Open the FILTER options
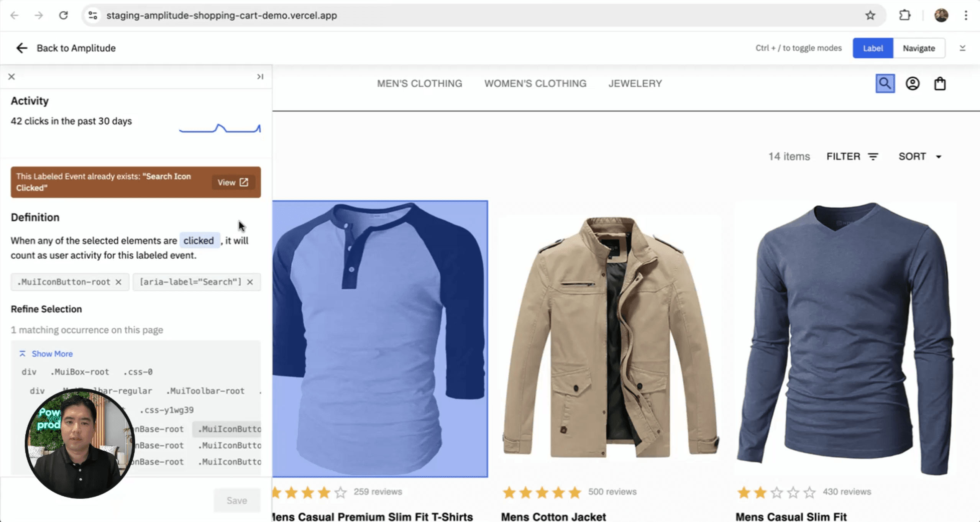The height and width of the screenshot is (522, 980). [x=852, y=156]
